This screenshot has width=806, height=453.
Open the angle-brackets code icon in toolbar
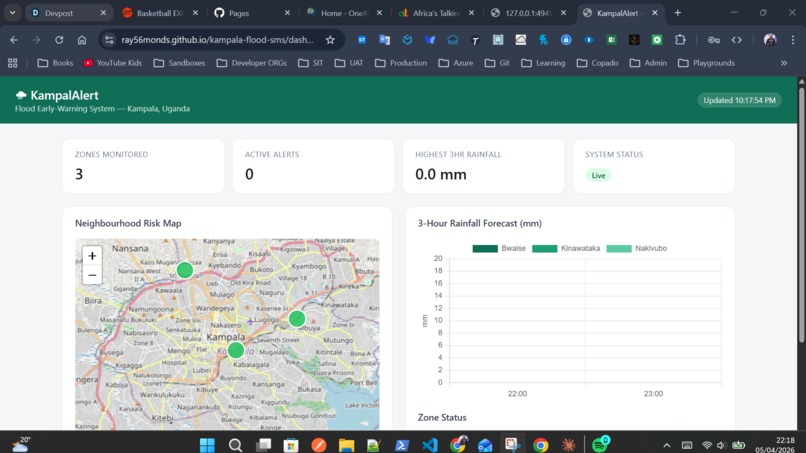pos(737,40)
